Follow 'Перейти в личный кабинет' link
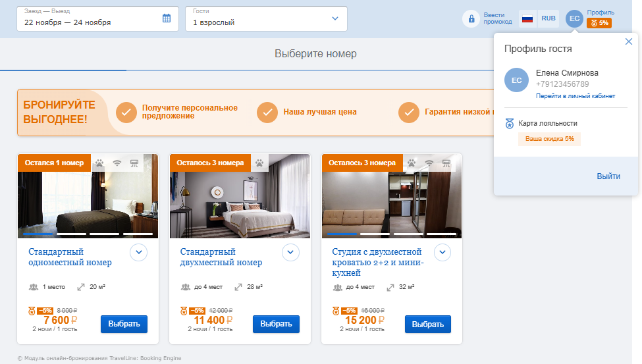Viewport: 642px width, 364px height. pos(575,96)
